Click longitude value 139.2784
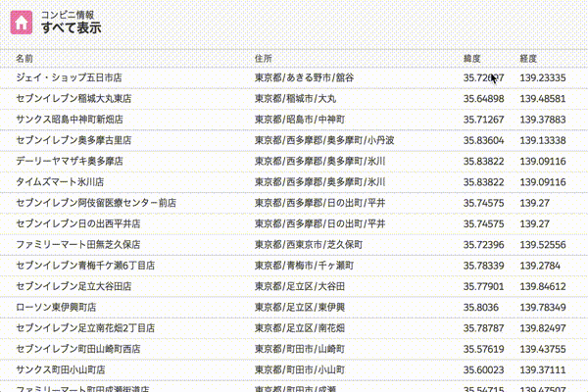588x392 pixels. tap(540, 266)
